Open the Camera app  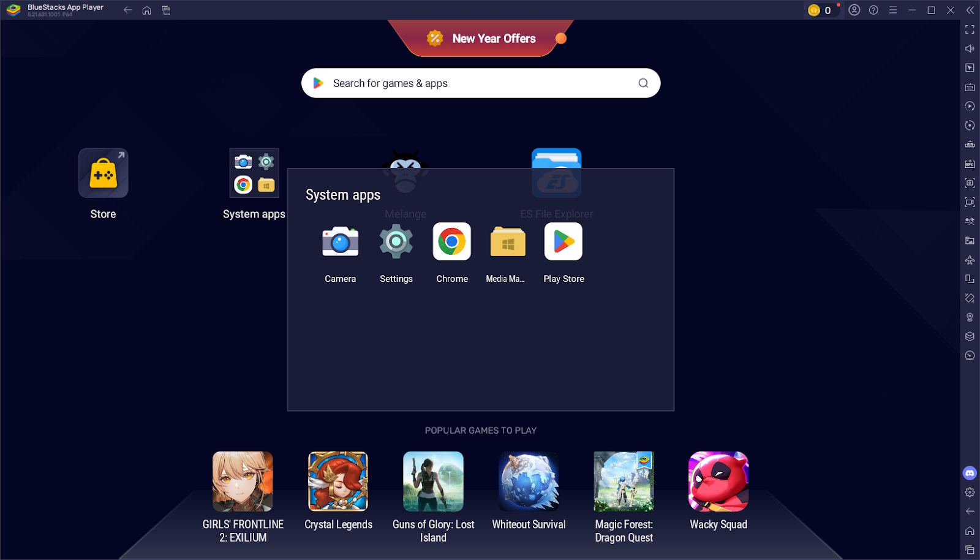(340, 241)
